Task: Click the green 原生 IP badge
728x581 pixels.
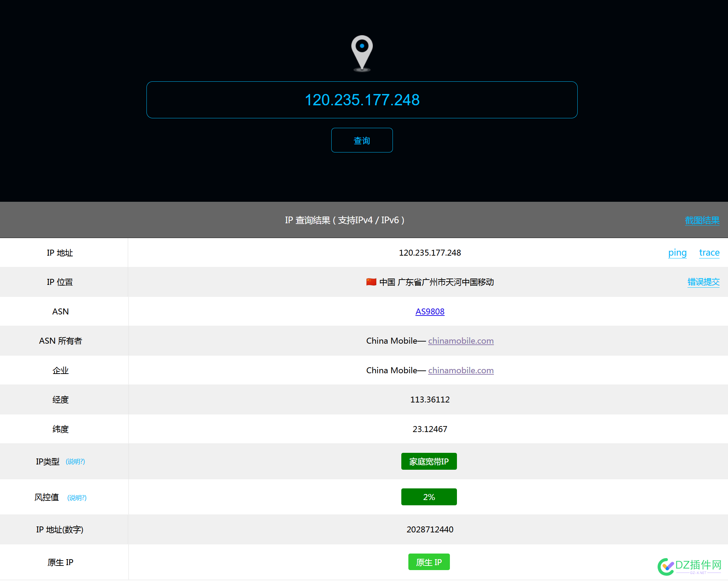Action: 429,562
